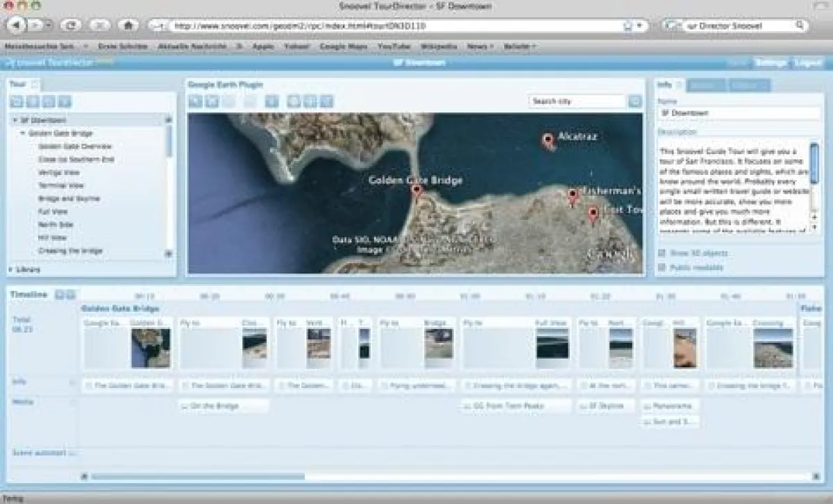Click the first toolbar icon in the Tour panel
The height and width of the screenshot is (504, 833).
pyautogui.click(x=17, y=101)
